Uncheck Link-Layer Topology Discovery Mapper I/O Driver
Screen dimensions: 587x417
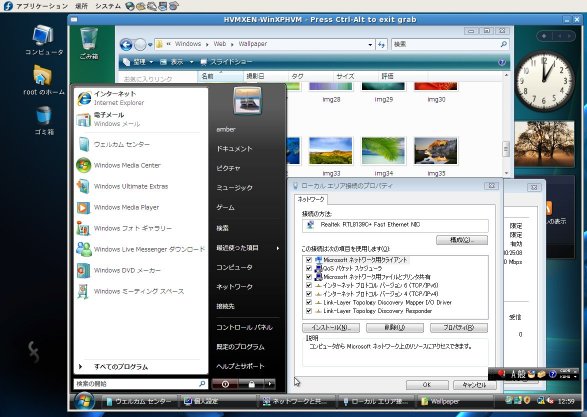tap(309, 302)
